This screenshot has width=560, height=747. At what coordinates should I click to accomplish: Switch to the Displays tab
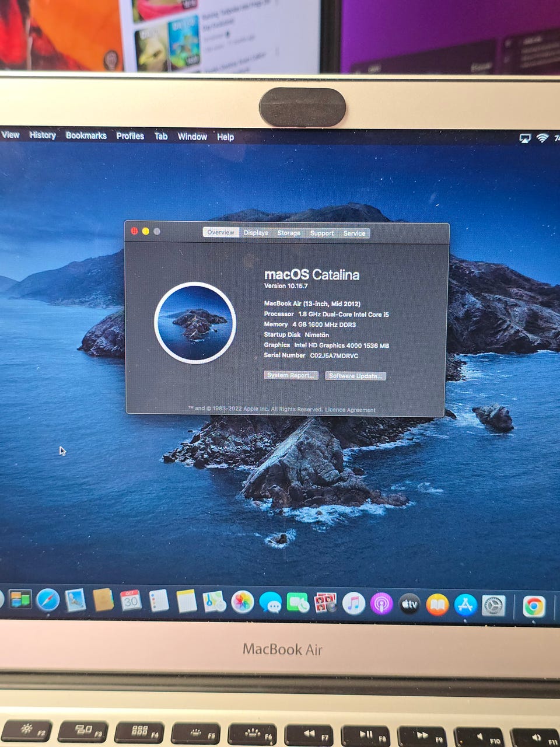pos(256,233)
